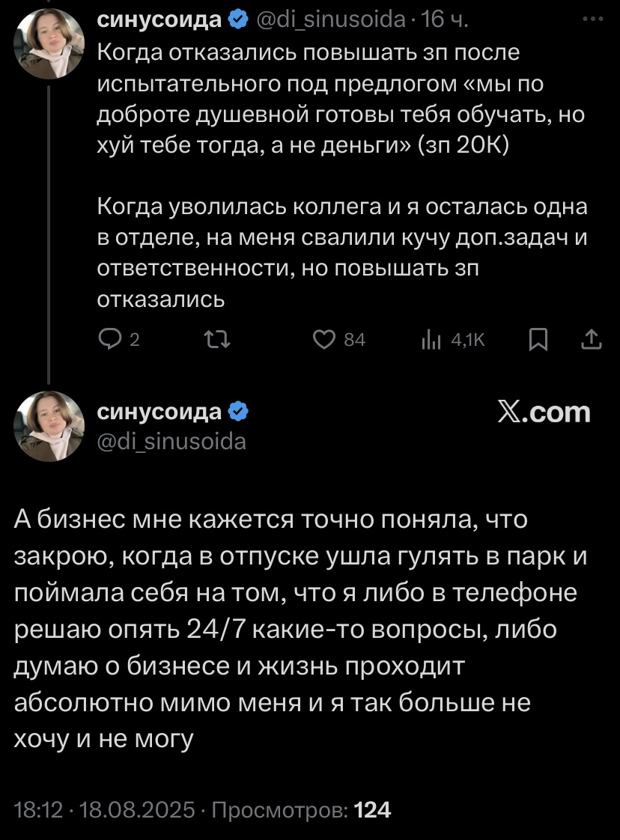Image resolution: width=620 pixels, height=840 pixels.
Task: Open the @di_sinusoida handle in the top tweet
Action: point(330,20)
